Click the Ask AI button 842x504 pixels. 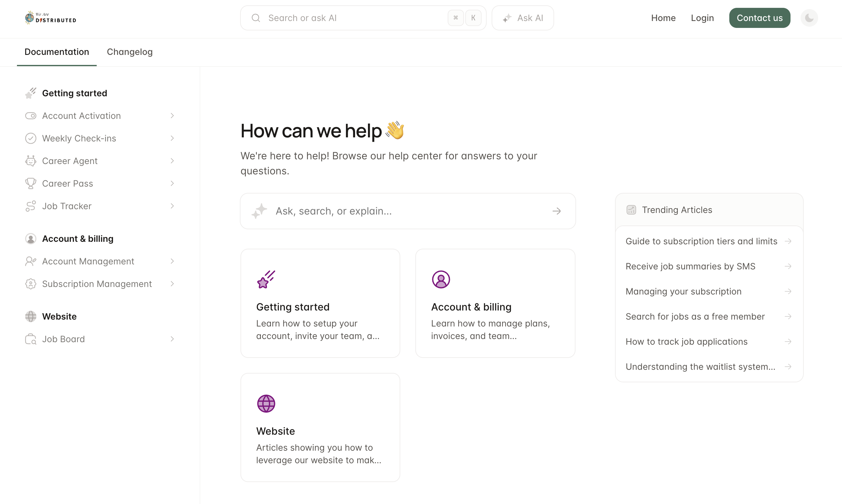point(523,18)
